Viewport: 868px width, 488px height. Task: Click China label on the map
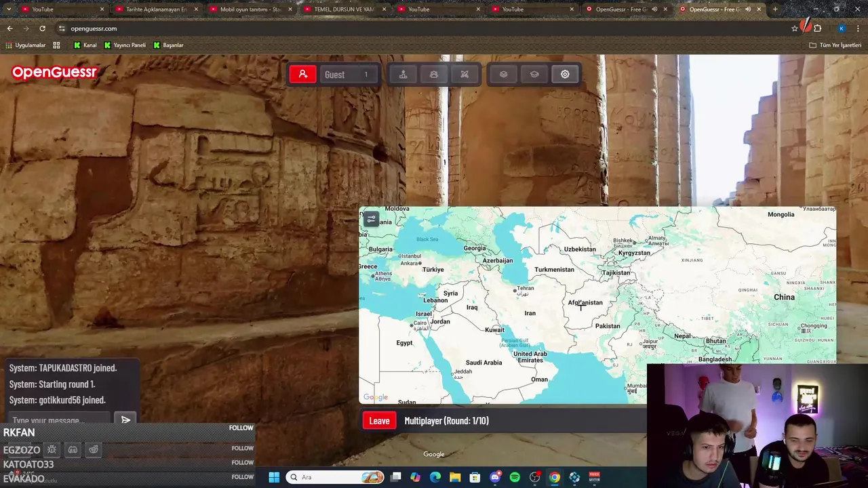point(784,298)
